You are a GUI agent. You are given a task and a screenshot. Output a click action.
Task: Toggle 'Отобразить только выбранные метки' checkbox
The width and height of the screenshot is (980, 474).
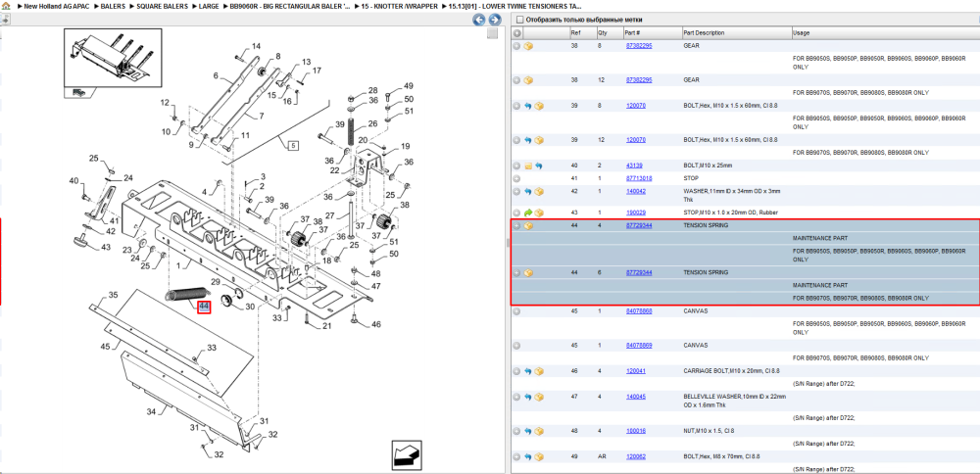(520, 20)
